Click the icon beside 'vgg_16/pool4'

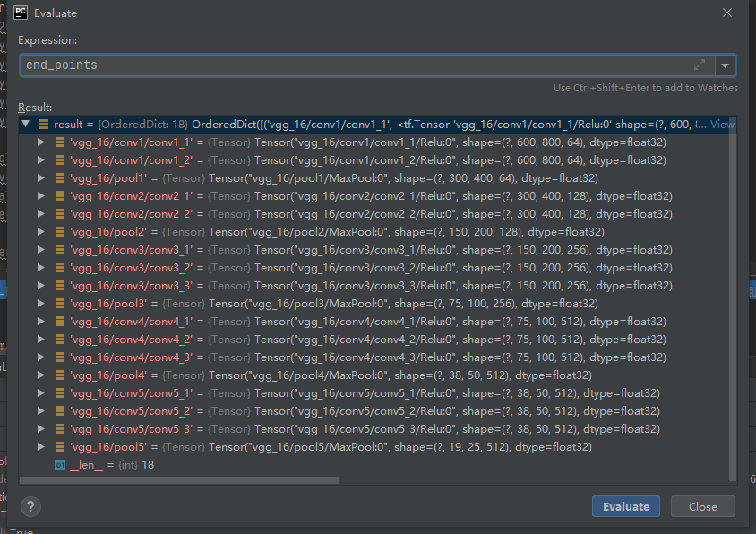click(60, 375)
